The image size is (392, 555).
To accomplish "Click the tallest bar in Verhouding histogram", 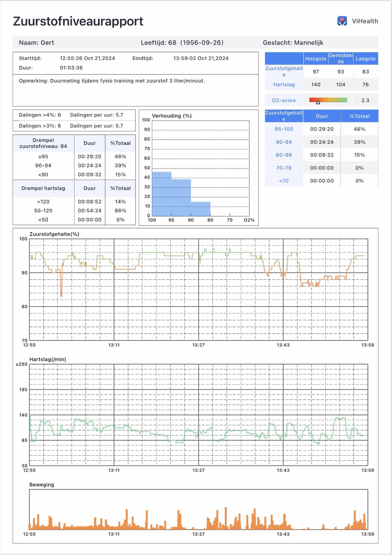I will (162, 194).
